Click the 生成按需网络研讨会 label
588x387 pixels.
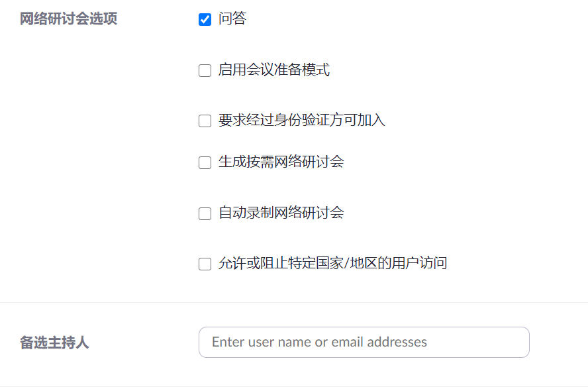281,162
